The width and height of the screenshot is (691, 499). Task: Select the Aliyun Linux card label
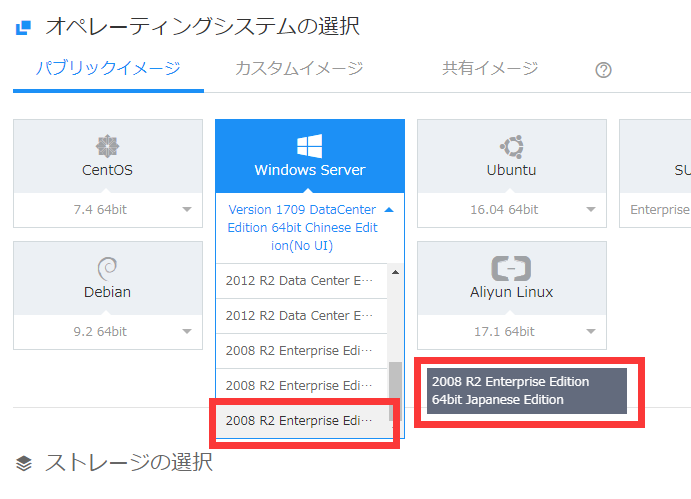tap(511, 292)
